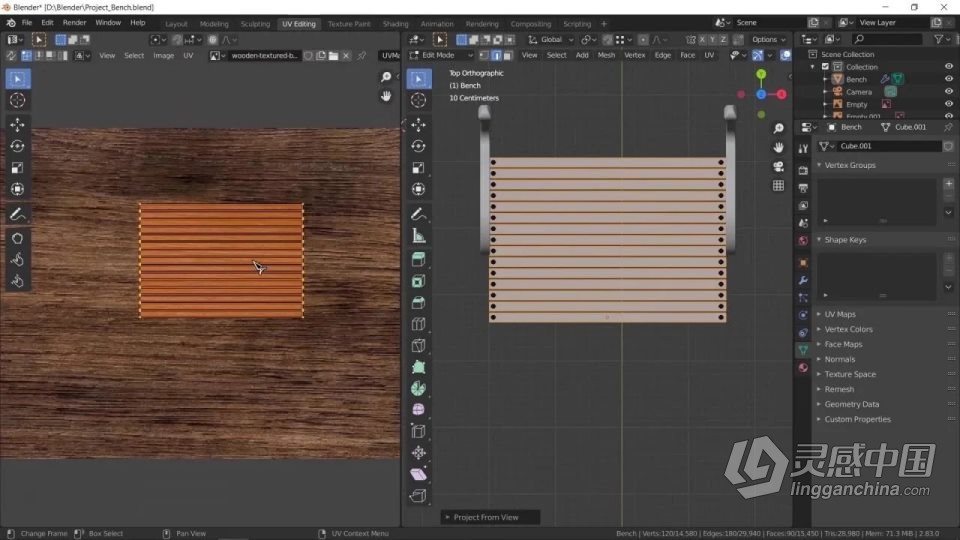Open the Global transform orientation dropdown
Image resolution: width=960 pixels, height=540 pixels.
coord(550,39)
